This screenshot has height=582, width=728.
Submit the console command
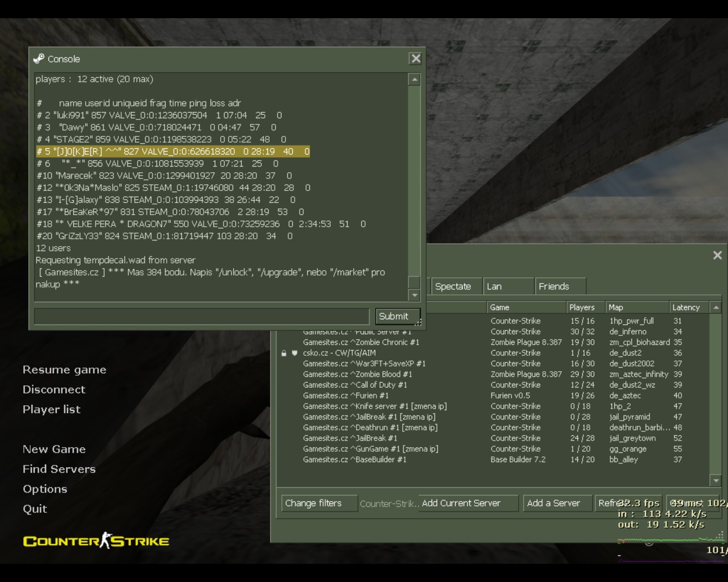tap(397, 316)
